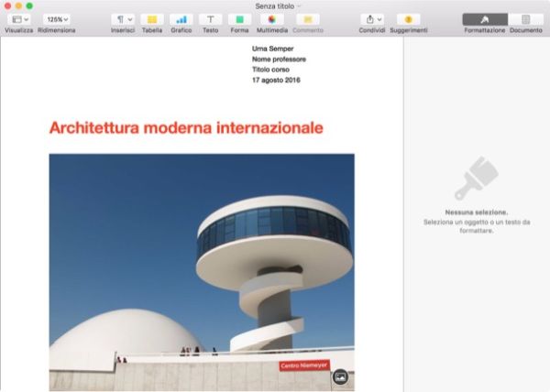Select the red Centro Niemeyer caption label
The width and height of the screenshot is (550, 392).
coord(303,365)
